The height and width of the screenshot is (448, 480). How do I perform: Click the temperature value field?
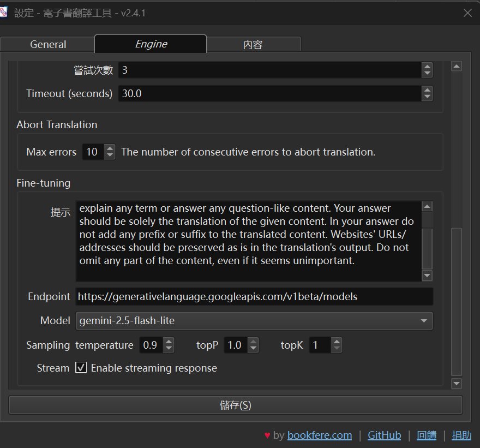[152, 345]
